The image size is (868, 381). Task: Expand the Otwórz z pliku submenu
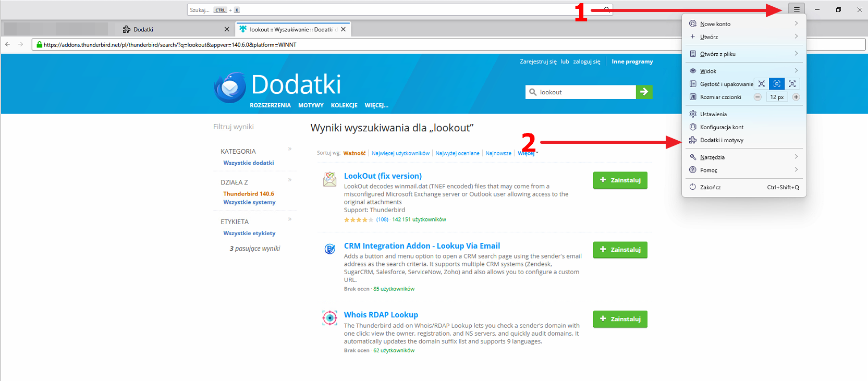[x=744, y=54]
